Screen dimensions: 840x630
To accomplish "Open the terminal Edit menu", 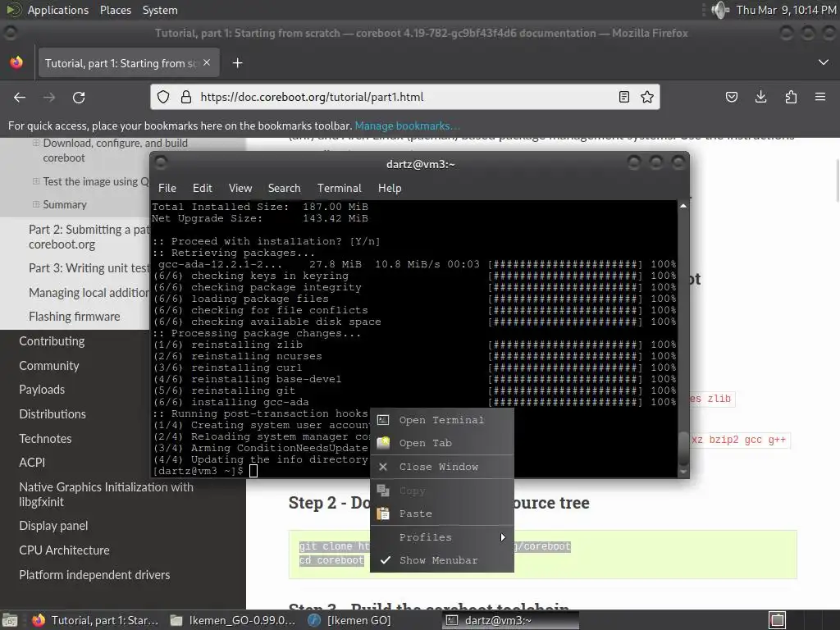I will click(x=203, y=188).
